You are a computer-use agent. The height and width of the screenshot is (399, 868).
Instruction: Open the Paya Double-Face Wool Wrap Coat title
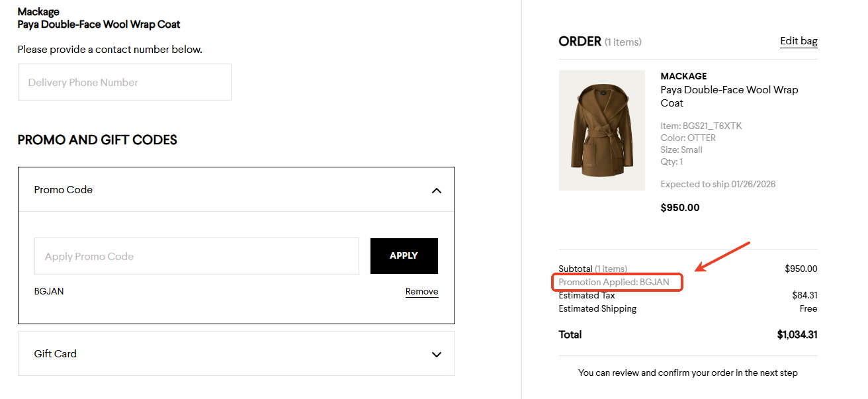(x=730, y=96)
